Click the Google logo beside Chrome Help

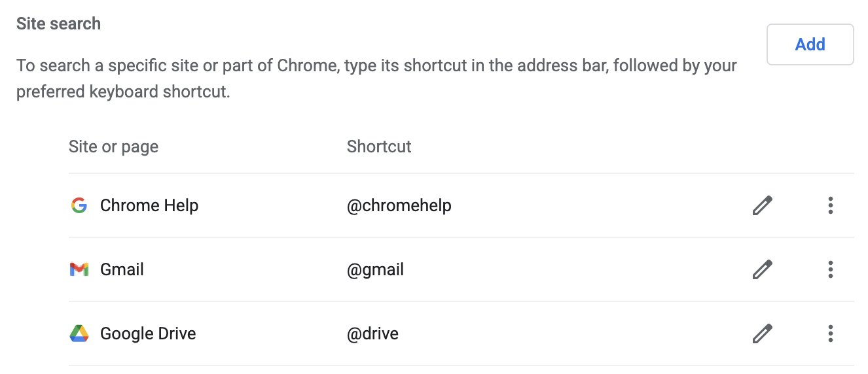click(x=79, y=205)
